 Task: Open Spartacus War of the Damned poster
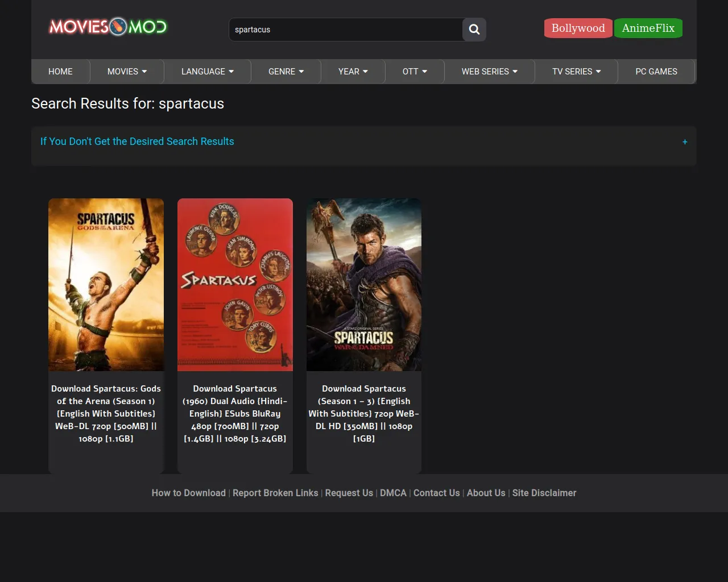click(x=364, y=285)
